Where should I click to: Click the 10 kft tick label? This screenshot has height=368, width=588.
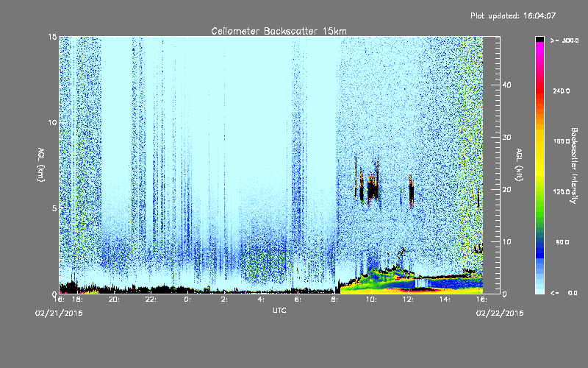coord(506,242)
